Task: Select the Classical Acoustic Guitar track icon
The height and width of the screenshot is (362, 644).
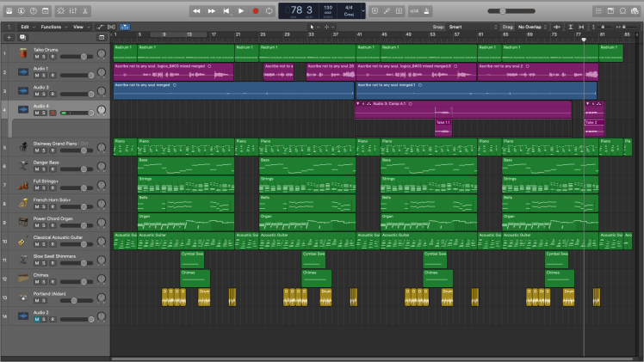Action: (22, 242)
